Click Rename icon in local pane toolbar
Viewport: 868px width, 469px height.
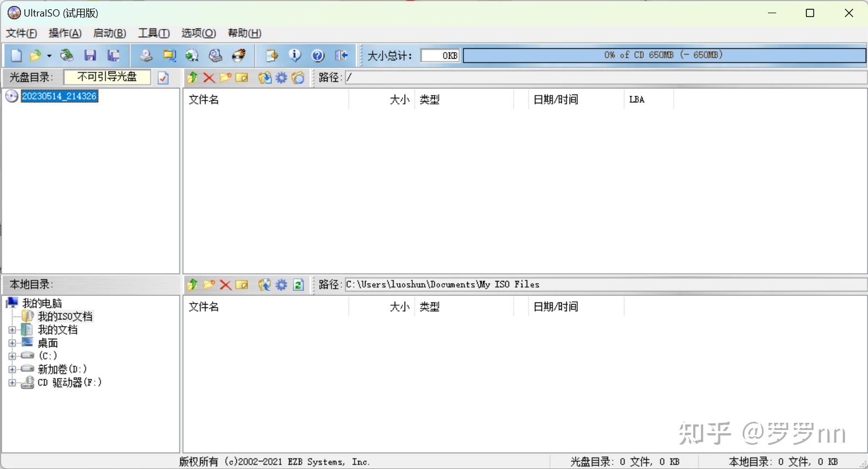[x=242, y=284]
